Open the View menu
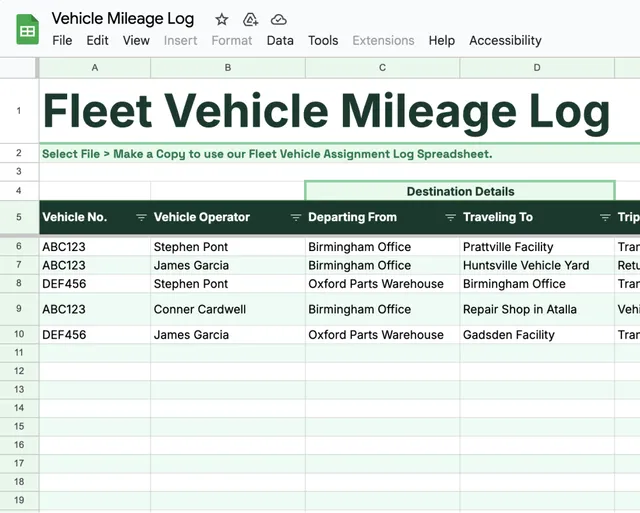Screen dimensions: 640x513 click(x=136, y=40)
